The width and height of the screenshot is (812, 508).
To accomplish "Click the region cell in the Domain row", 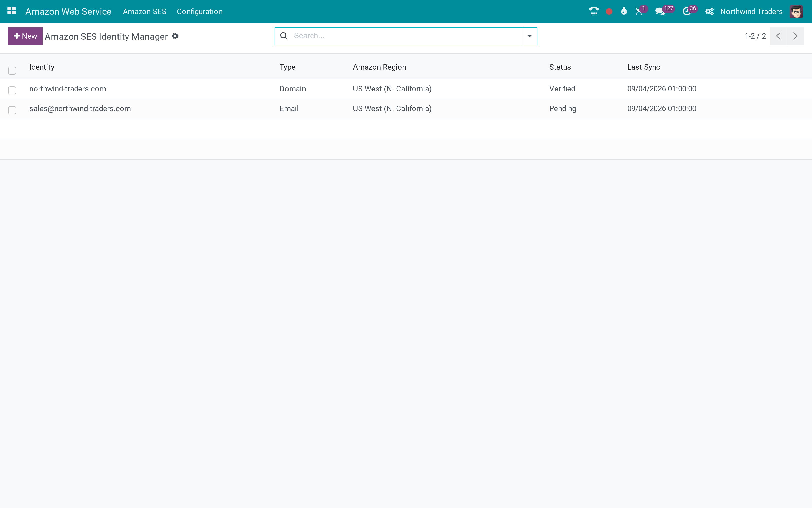I will (x=392, y=89).
